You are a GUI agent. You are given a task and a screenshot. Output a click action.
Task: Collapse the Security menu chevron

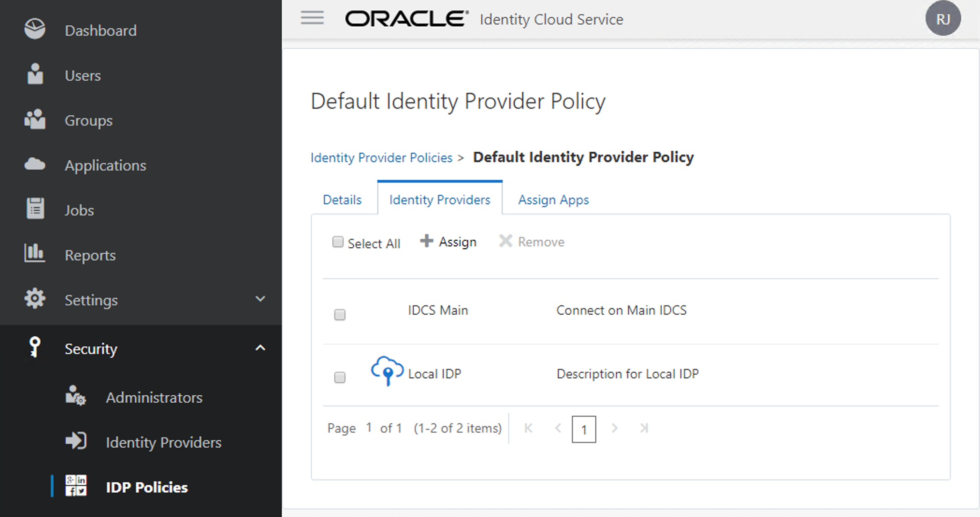[260, 348]
